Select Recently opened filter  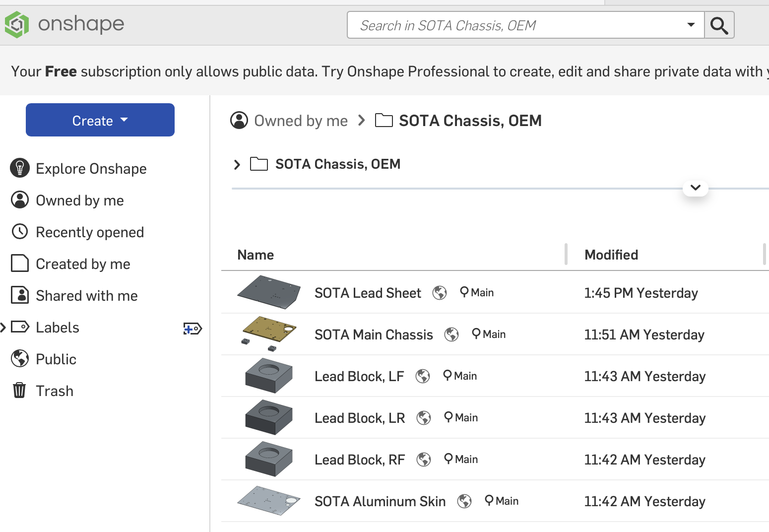(89, 232)
